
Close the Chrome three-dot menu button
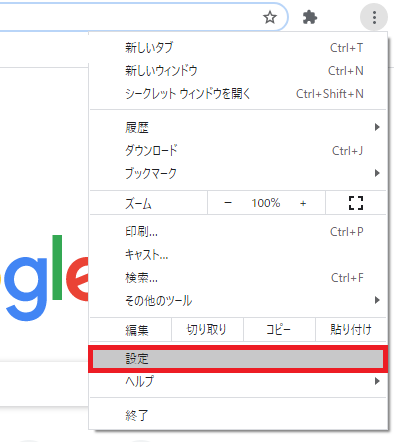point(374,17)
